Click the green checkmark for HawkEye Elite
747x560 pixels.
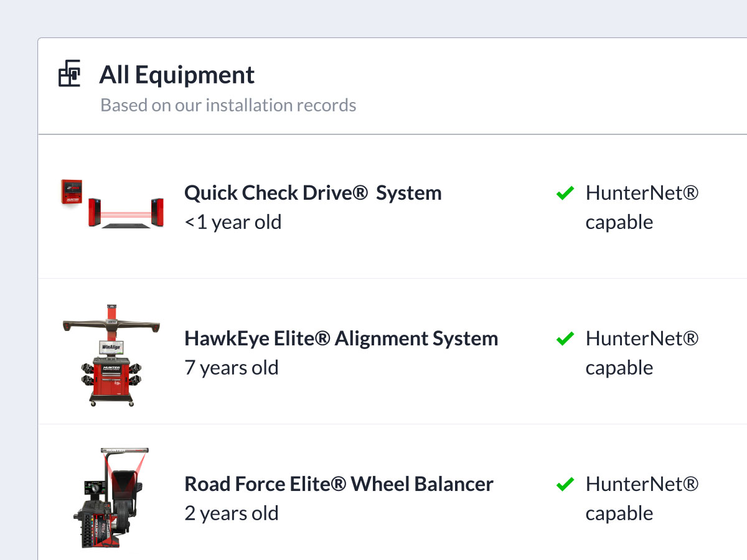point(565,339)
